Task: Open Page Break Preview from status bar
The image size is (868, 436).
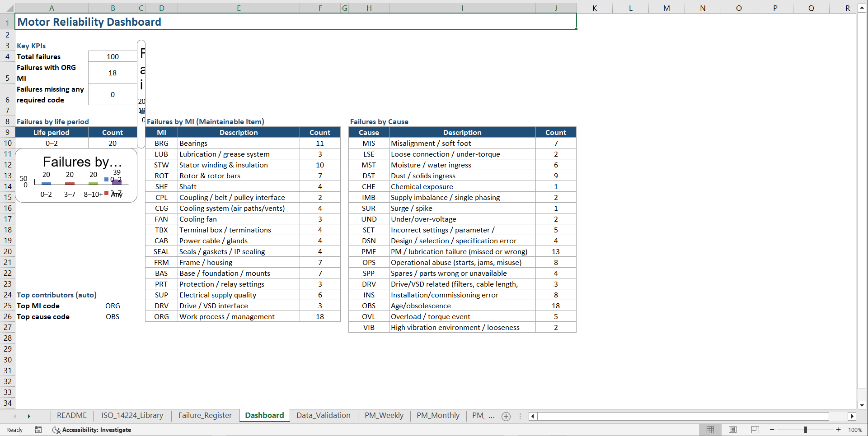Action: click(x=755, y=430)
